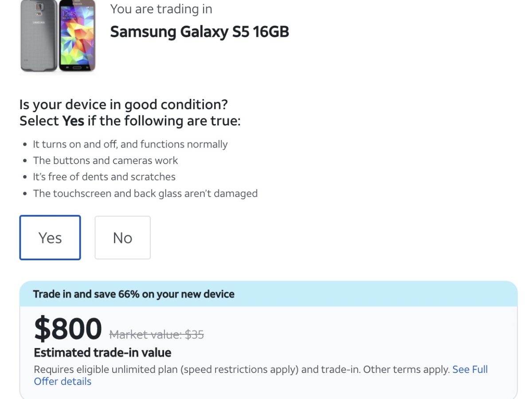The width and height of the screenshot is (532, 399).
Task: Click the "turns on and off" bullet
Action: point(130,144)
